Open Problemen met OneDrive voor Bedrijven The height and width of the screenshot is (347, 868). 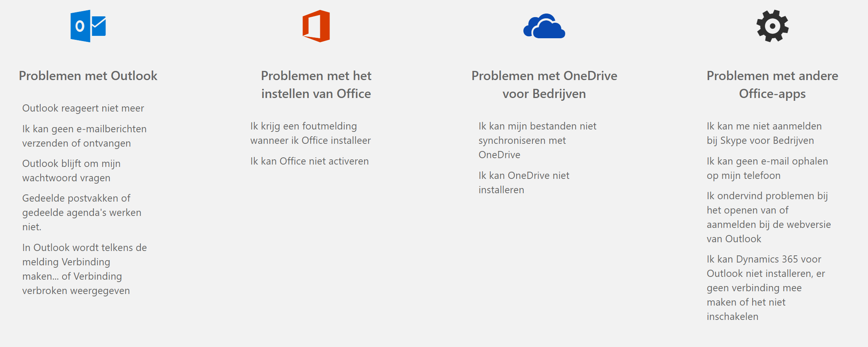pos(544,84)
